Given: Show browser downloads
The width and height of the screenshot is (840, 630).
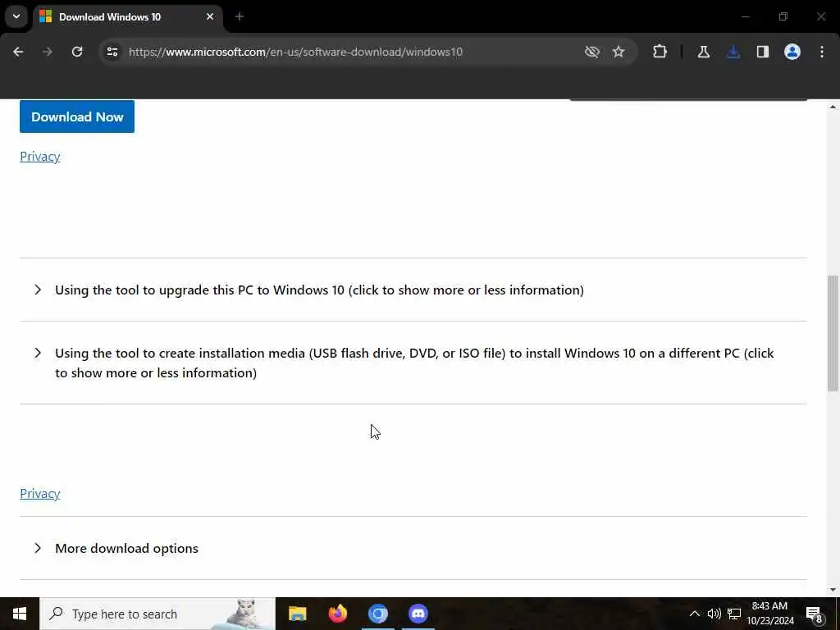Looking at the screenshot, I should point(733,52).
